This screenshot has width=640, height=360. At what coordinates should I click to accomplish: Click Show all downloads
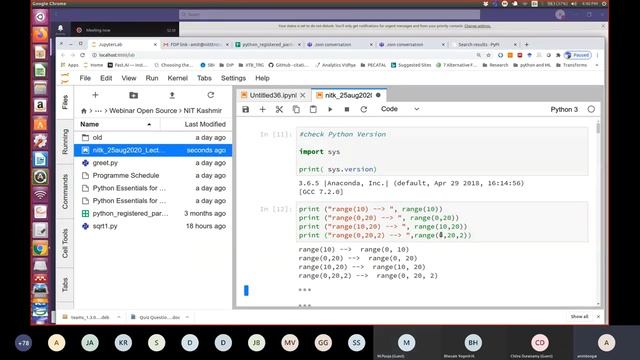(x=579, y=317)
